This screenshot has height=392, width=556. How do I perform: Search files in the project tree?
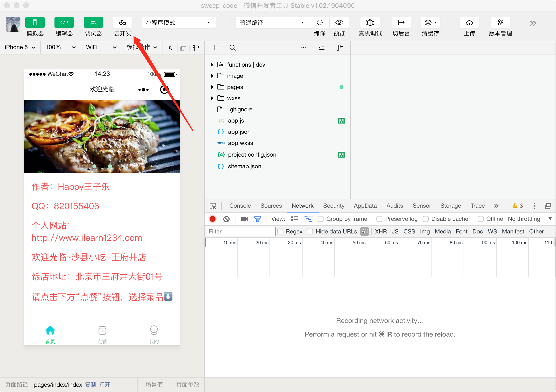click(232, 48)
